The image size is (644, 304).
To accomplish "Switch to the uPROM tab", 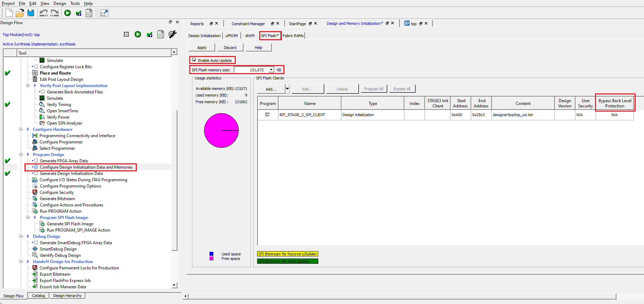I will [x=231, y=36].
